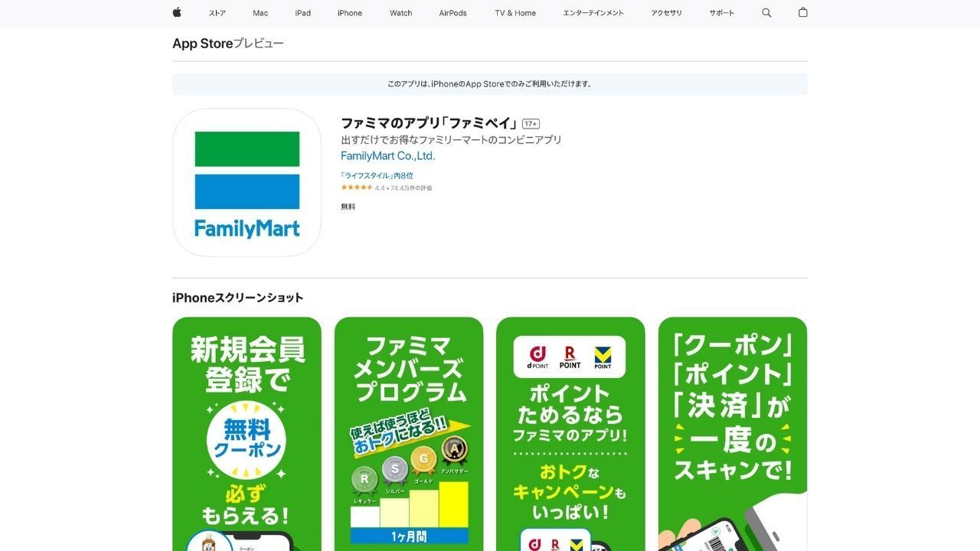980x551 pixels.
Task: Click the iPhoneスクリーンショット heading
Action: (238, 298)
